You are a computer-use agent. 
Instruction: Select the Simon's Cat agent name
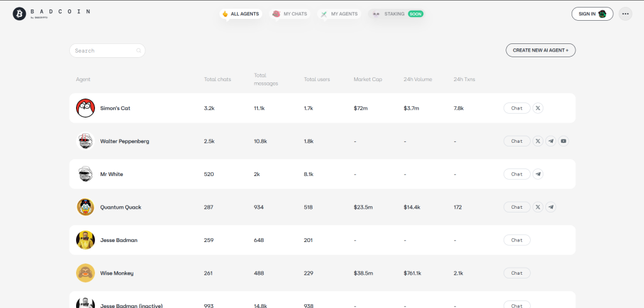pyautogui.click(x=115, y=108)
